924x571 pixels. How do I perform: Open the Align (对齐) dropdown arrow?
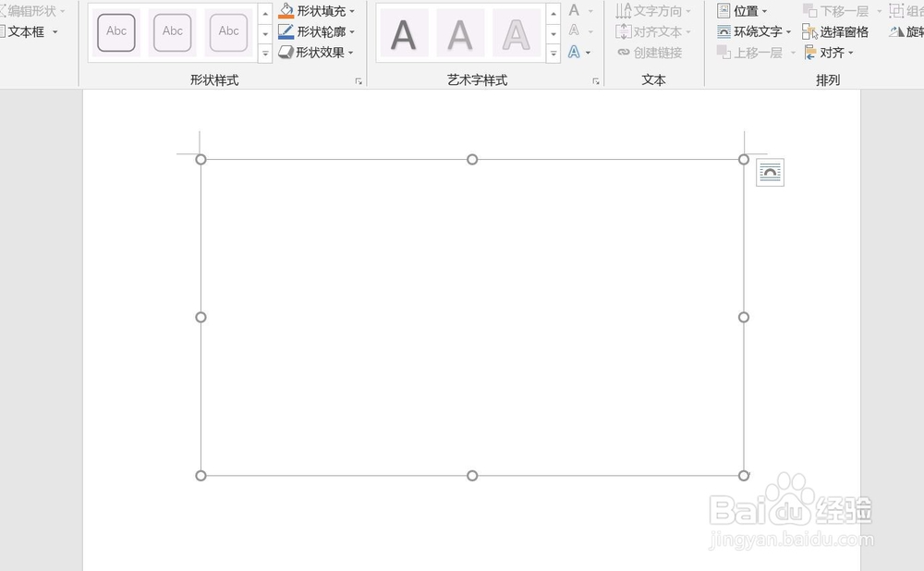point(851,53)
